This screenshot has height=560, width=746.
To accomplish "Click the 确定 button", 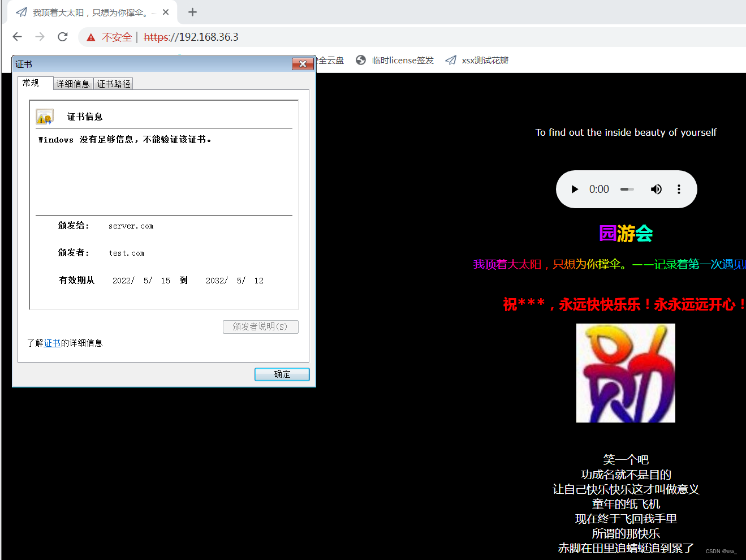I will pyautogui.click(x=282, y=374).
